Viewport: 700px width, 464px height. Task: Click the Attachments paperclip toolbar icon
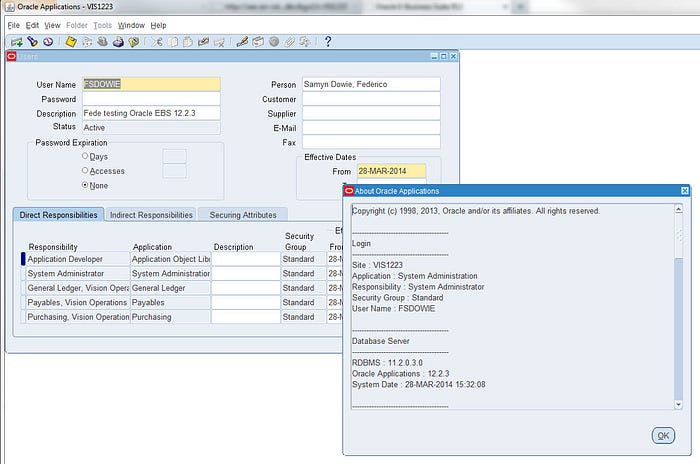[289, 42]
